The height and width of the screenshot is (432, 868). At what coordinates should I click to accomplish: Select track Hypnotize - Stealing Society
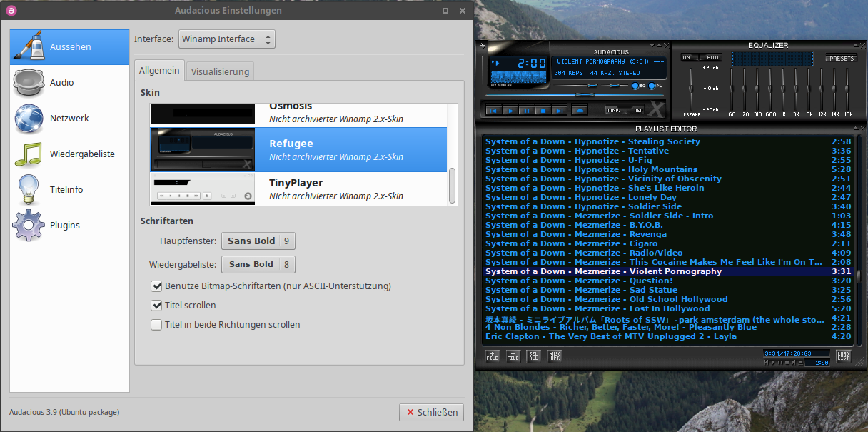(x=669, y=141)
